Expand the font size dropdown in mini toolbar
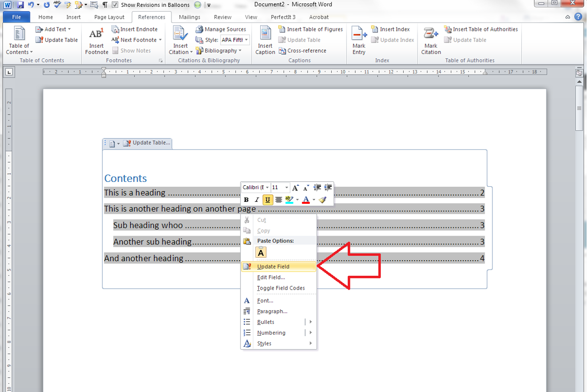This screenshot has height=392, width=587. coord(287,188)
